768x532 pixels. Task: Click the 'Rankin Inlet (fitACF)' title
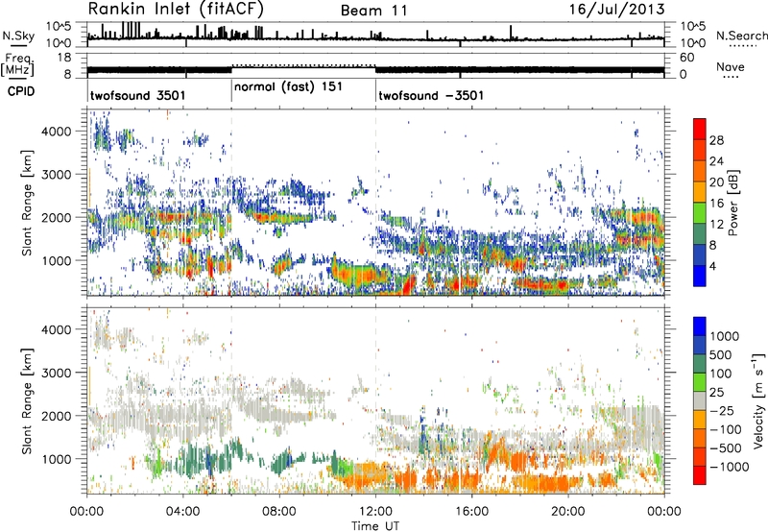[x=176, y=9]
